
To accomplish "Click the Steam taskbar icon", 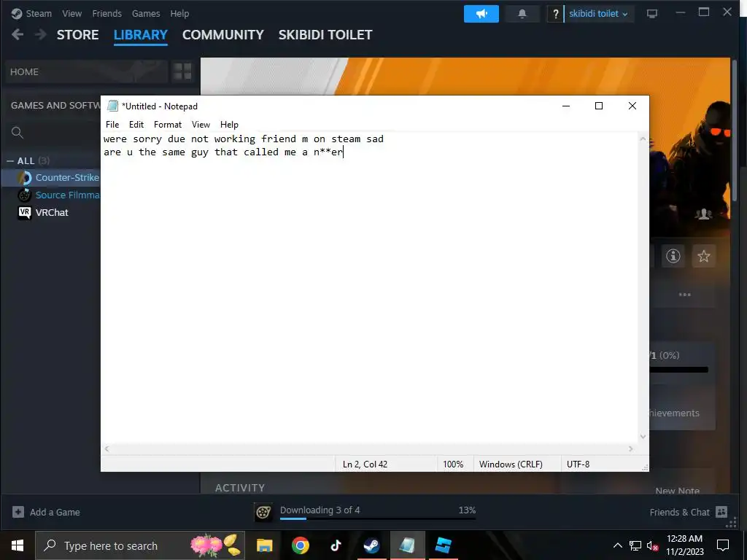I will (371, 545).
